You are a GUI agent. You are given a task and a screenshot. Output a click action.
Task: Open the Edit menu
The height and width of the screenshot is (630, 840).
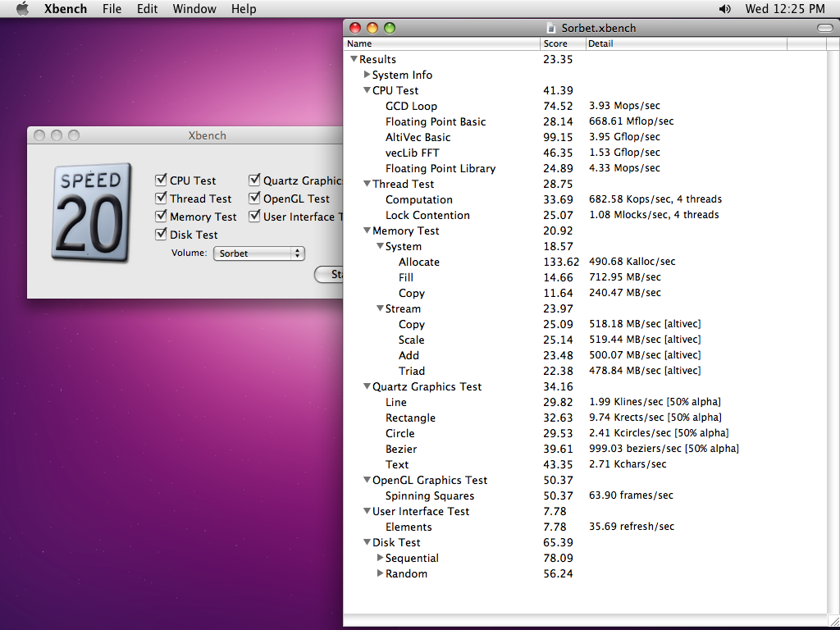point(147,8)
